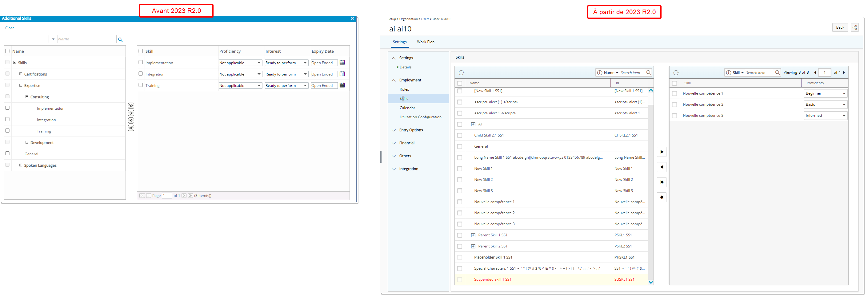Go to previous page of assigned skills
This screenshot has height=298, width=868.
click(x=815, y=72)
